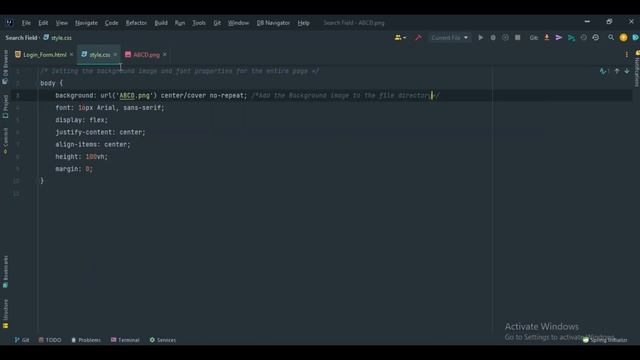Open the editor tabs three-dot menu
The image size is (640, 360).
tap(627, 55)
